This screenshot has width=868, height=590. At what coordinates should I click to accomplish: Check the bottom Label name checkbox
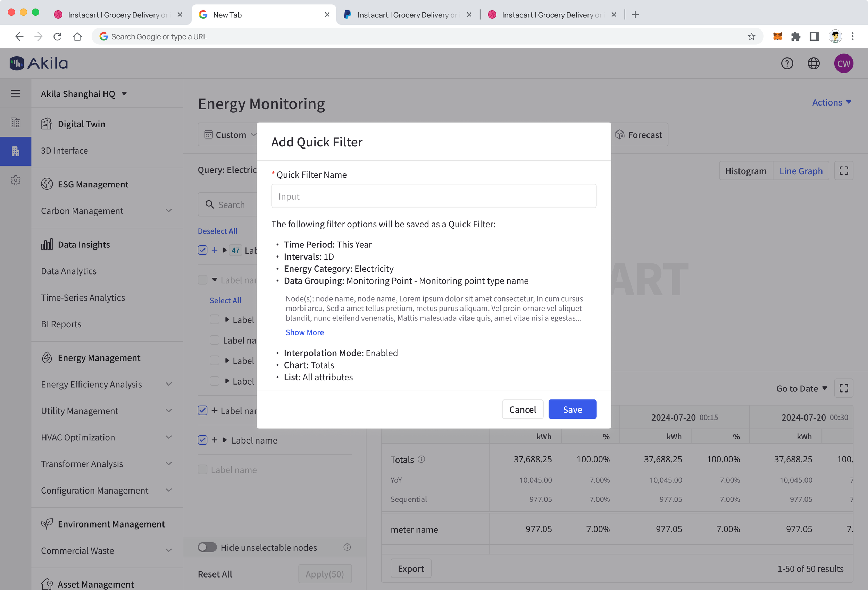[x=202, y=470]
